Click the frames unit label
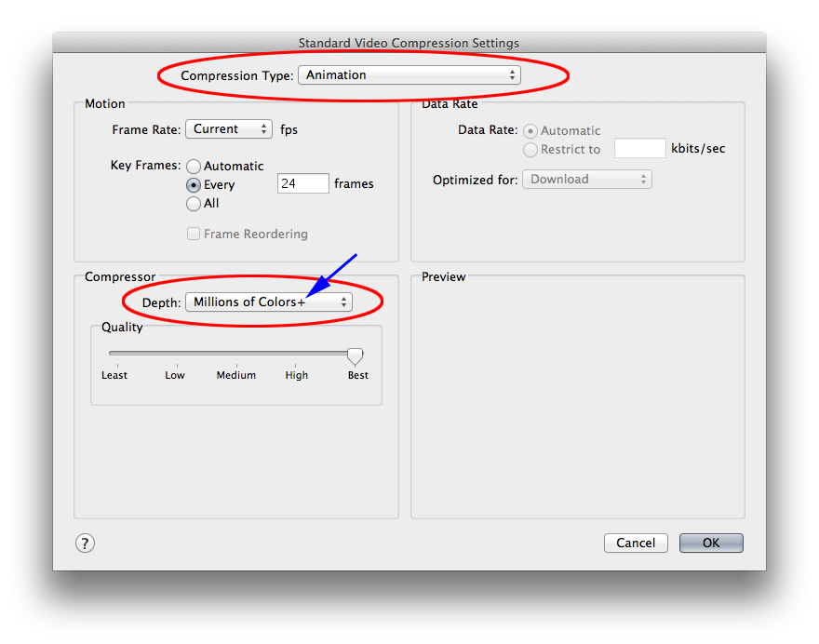This screenshot has height=644, width=819. click(x=355, y=184)
